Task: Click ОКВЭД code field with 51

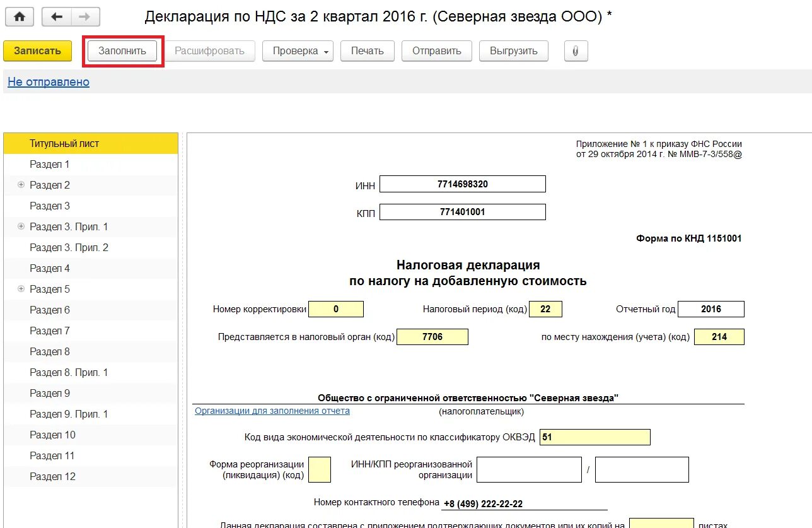Action: pyautogui.click(x=594, y=437)
